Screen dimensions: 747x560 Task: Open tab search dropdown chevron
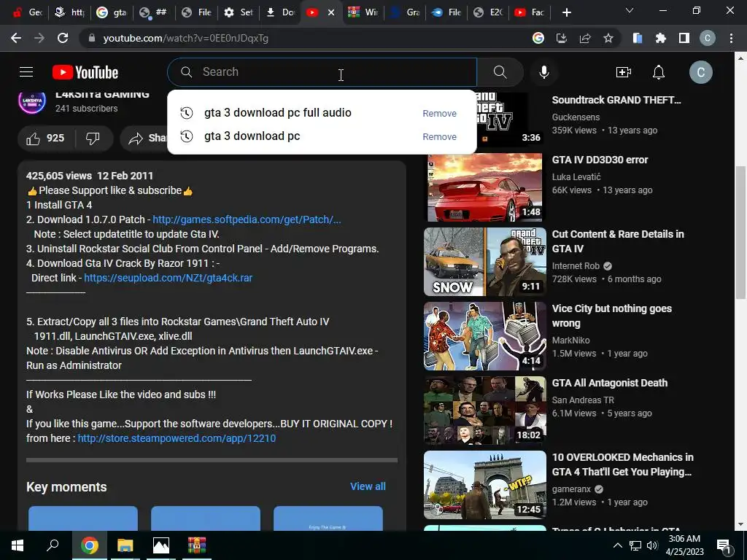pos(630,10)
